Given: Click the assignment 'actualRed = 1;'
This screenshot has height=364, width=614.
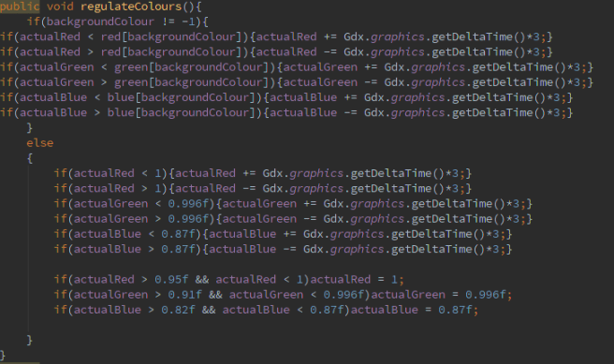Looking at the screenshot, I should click(x=358, y=280).
